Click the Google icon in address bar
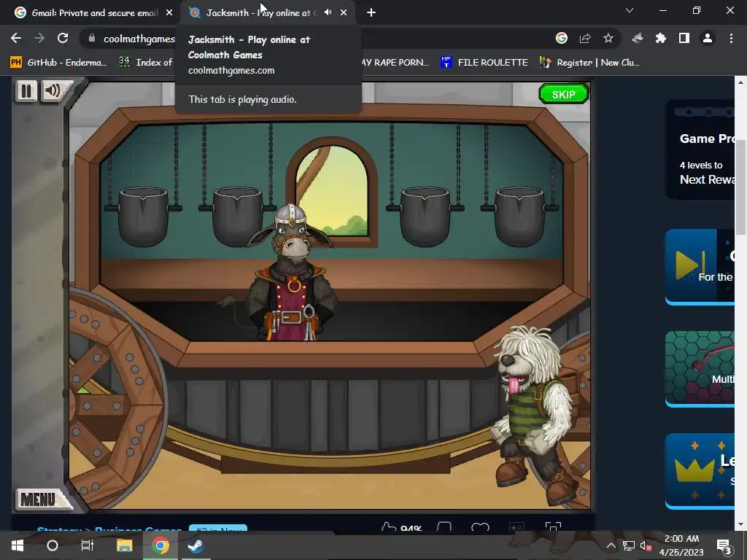This screenshot has width=747, height=560. 562,38
